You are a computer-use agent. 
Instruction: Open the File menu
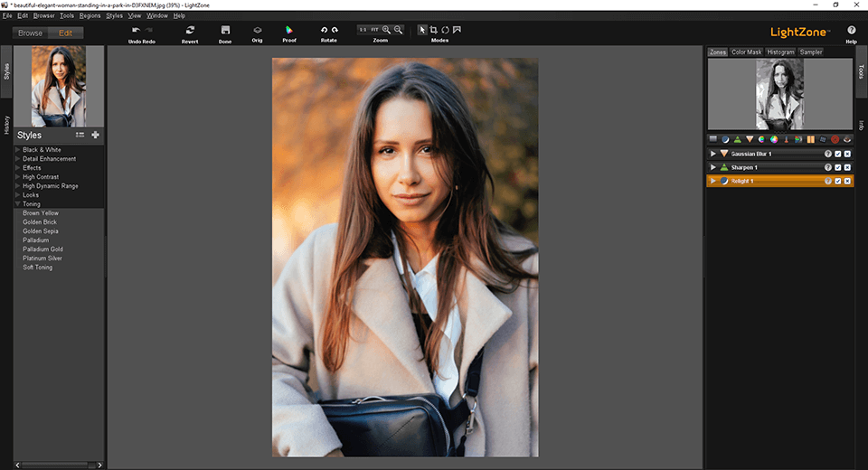click(7, 15)
